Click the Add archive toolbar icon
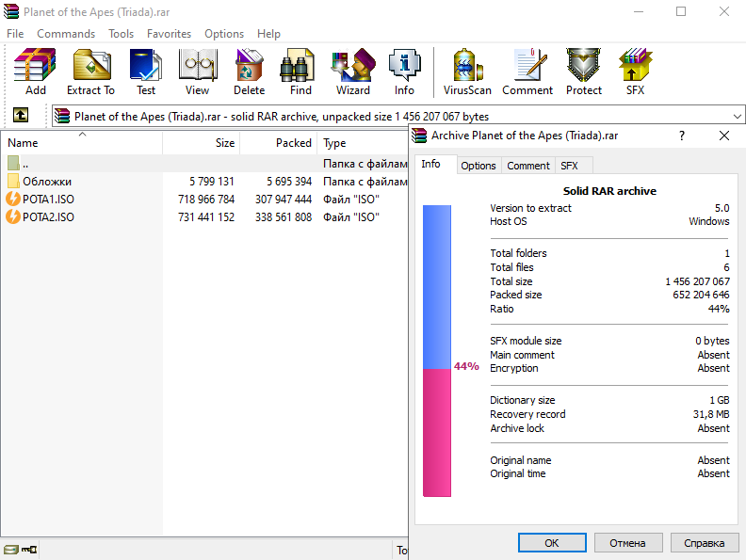This screenshot has height=560, width=746. pos(35,72)
